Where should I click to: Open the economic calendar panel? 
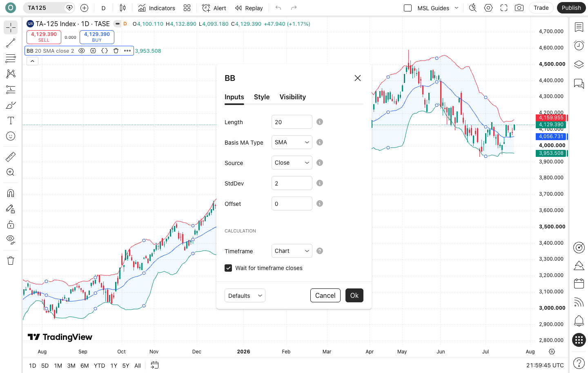(x=579, y=284)
